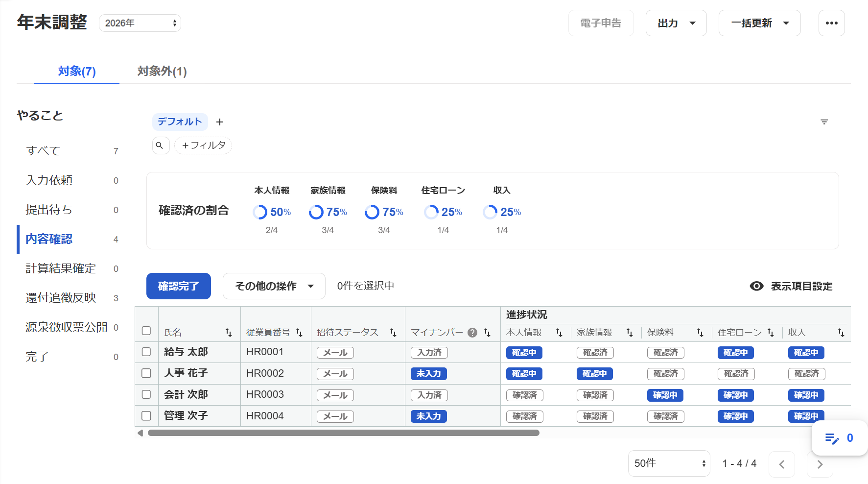Open the 2026年 year selector

pos(140,23)
